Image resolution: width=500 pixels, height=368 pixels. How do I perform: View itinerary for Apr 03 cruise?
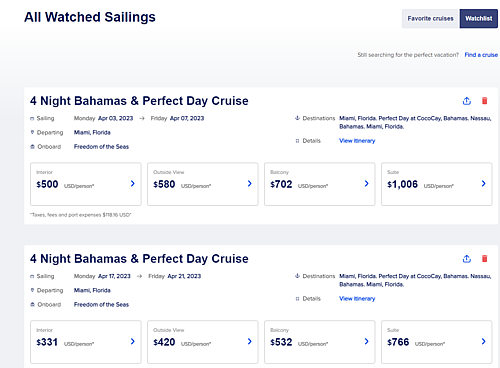[357, 141]
